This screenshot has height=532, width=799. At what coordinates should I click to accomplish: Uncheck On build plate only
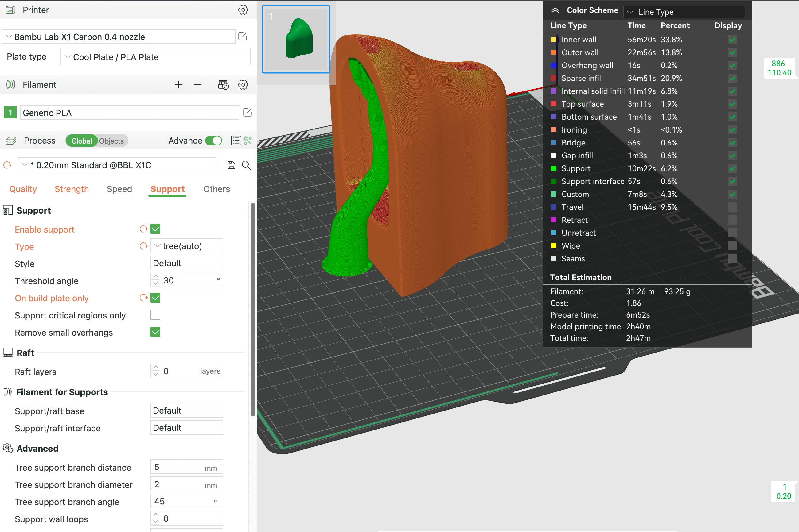coord(155,298)
